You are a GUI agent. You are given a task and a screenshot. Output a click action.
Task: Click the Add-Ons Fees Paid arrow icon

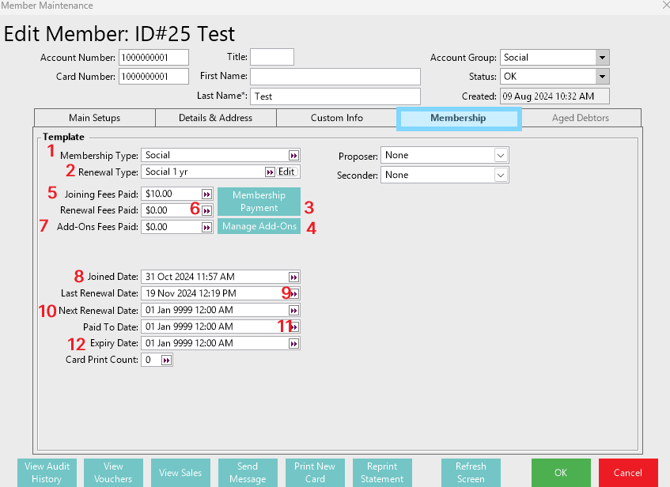pyautogui.click(x=206, y=227)
